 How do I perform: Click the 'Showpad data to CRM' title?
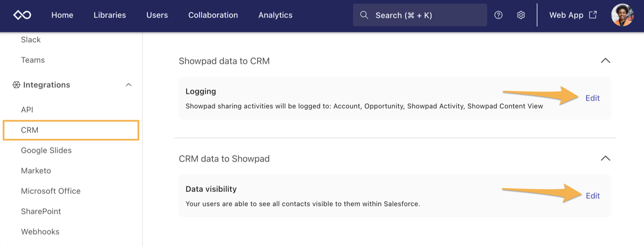point(224,61)
